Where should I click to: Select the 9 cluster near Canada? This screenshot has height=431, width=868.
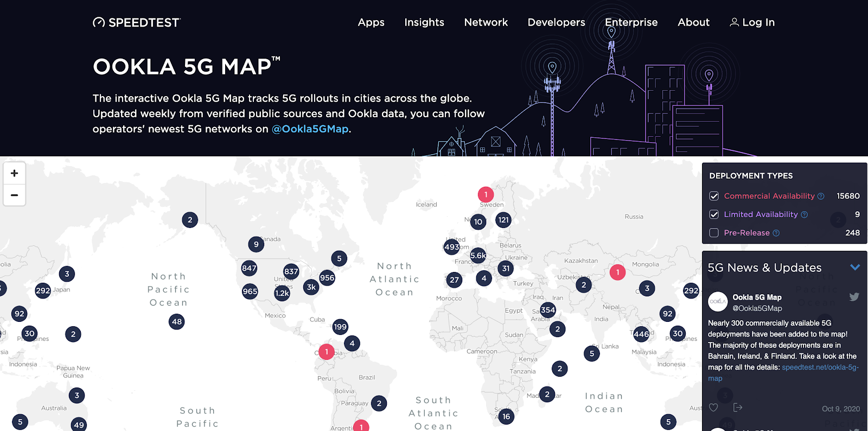(256, 244)
